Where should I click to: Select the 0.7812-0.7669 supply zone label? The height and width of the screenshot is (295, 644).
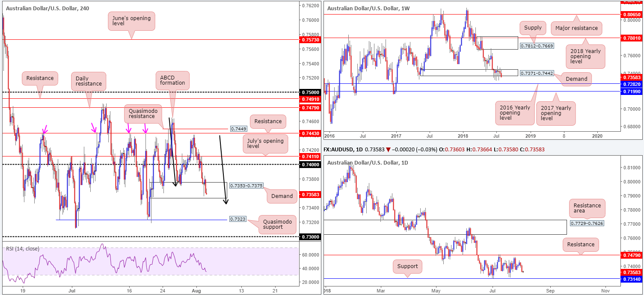pyautogui.click(x=537, y=45)
